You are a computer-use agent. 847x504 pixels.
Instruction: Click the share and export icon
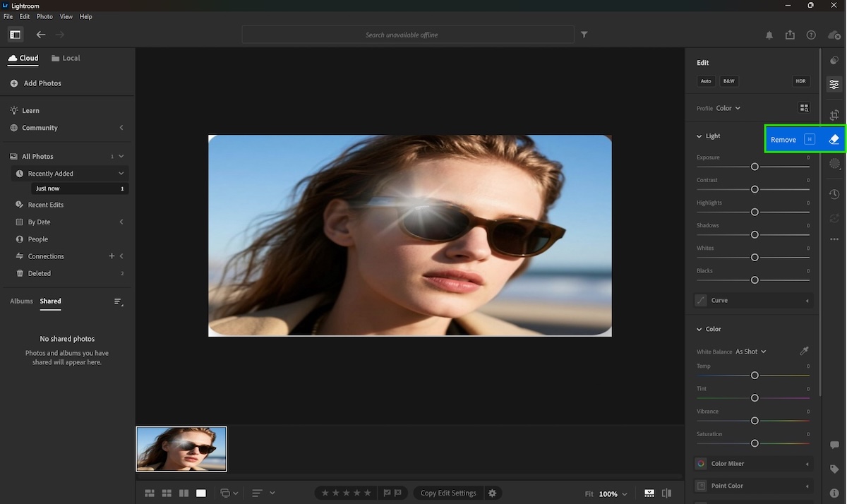click(x=790, y=35)
